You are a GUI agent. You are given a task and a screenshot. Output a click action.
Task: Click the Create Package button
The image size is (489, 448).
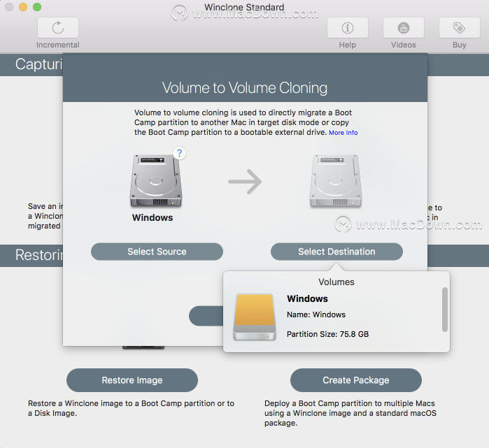(x=356, y=380)
